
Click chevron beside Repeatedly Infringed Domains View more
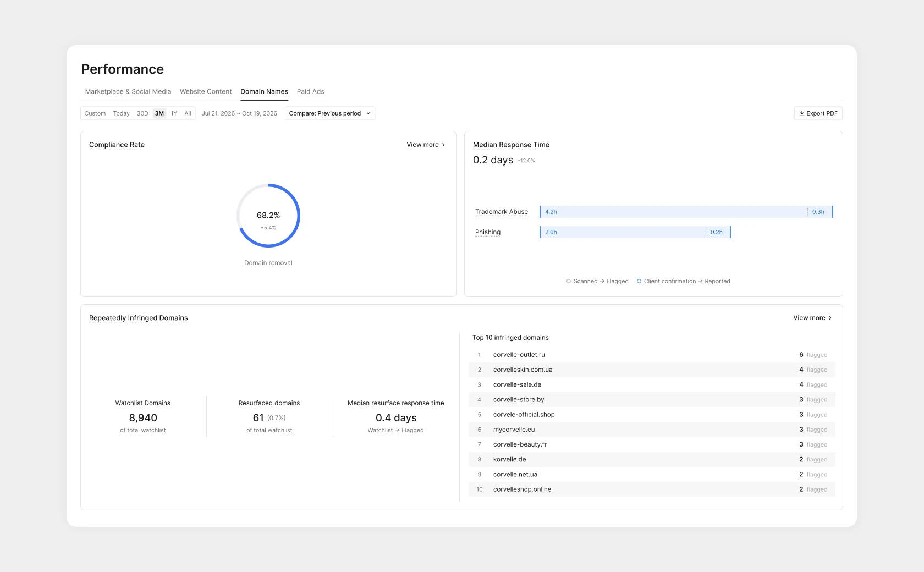830,318
